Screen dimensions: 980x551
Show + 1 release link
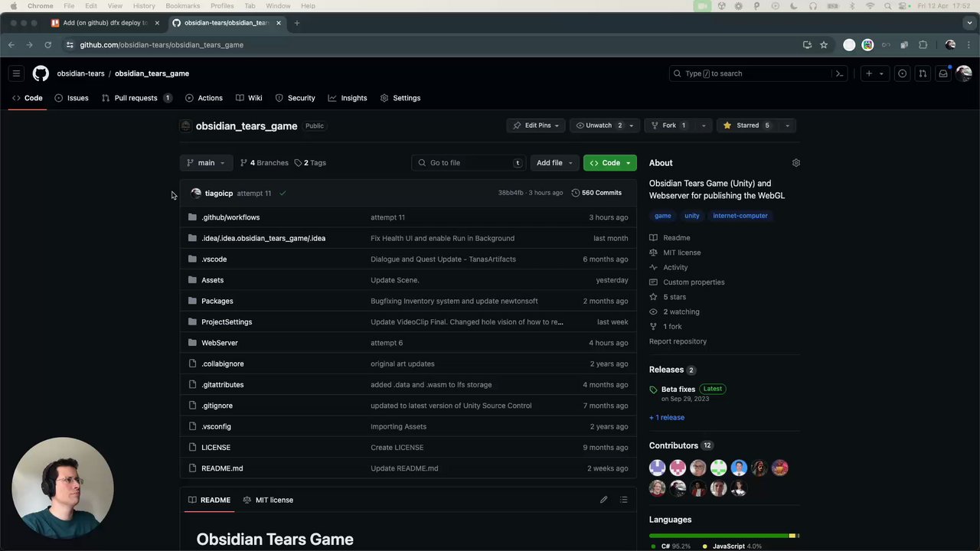click(x=667, y=418)
